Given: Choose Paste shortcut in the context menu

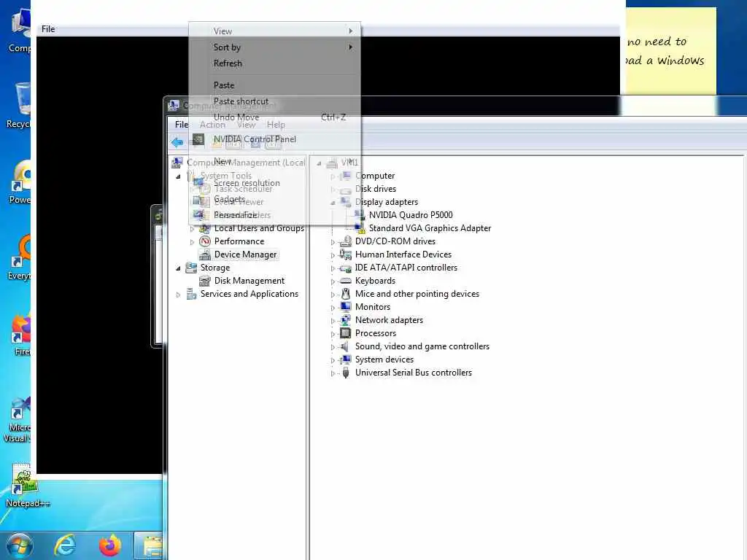Looking at the screenshot, I should pyautogui.click(x=274, y=101).
